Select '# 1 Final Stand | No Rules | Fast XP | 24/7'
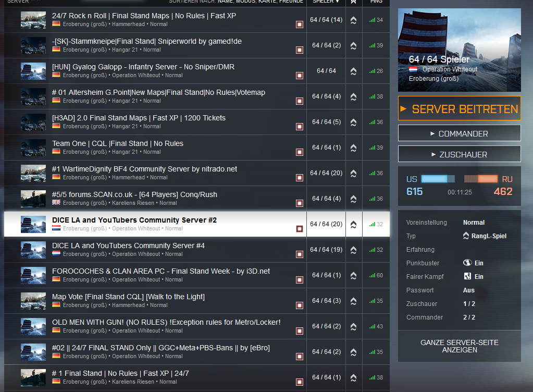Screen dimensions: 533x392 click(197, 377)
